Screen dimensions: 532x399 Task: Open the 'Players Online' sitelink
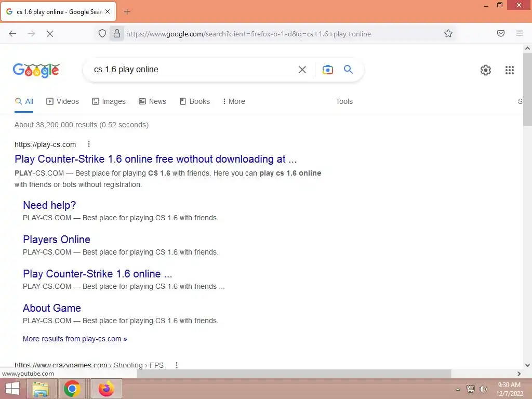click(x=57, y=239)
